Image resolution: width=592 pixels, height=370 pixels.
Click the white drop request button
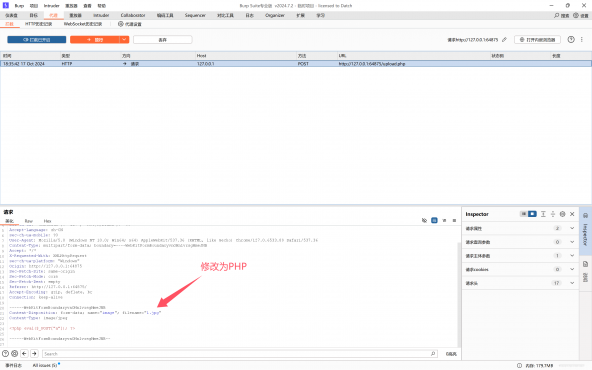click(x=163, y=40)
